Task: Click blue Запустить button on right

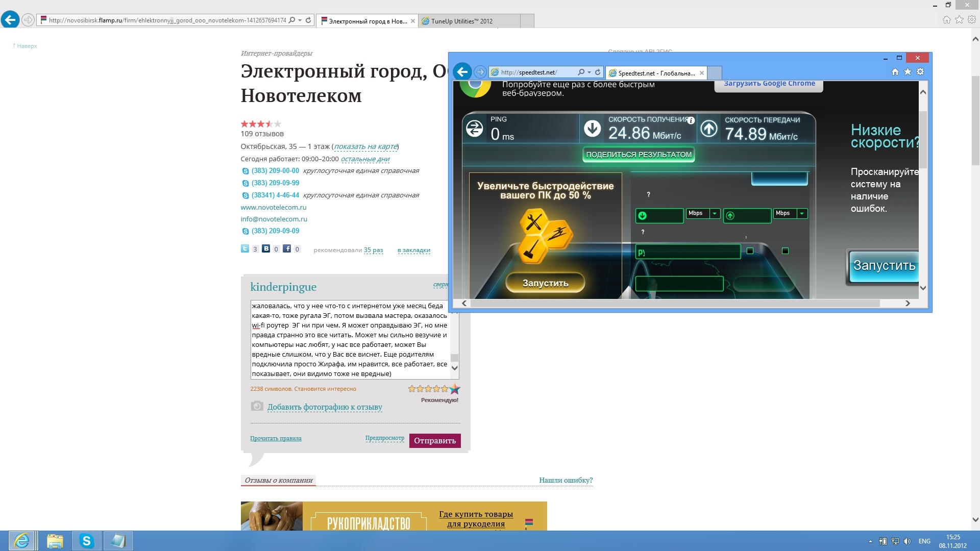Action: point(884,266)
